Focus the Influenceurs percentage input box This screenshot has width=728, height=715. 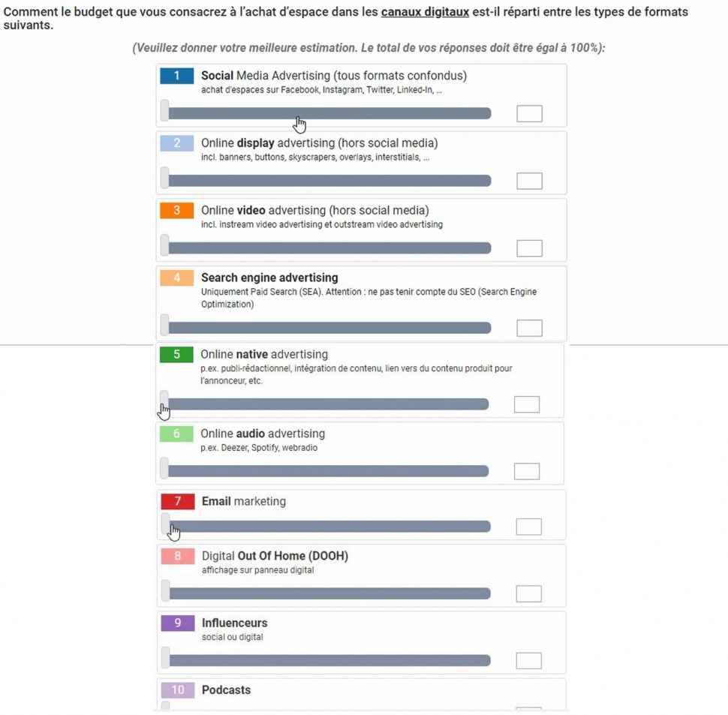529,661
